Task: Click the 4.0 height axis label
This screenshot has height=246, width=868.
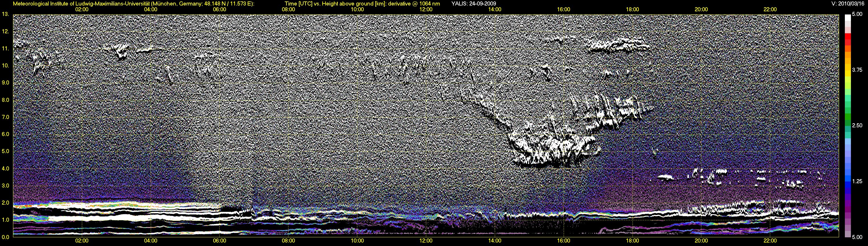Action: [x=5, y=168]
